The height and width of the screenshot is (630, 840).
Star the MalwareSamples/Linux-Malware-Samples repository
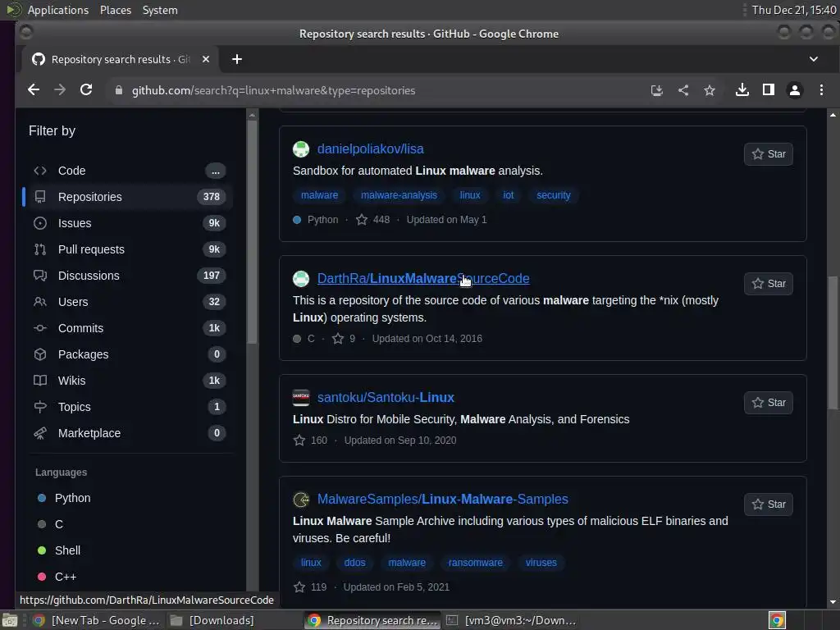point(768,504)
